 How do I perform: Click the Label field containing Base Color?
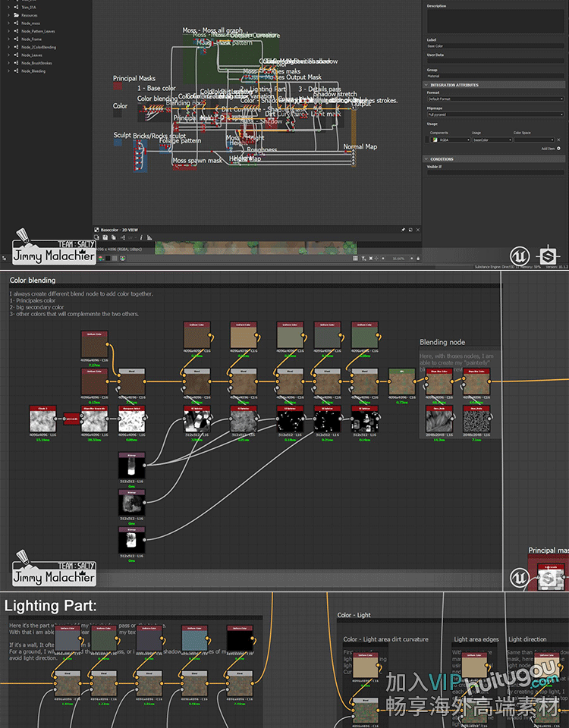[495, 46]
